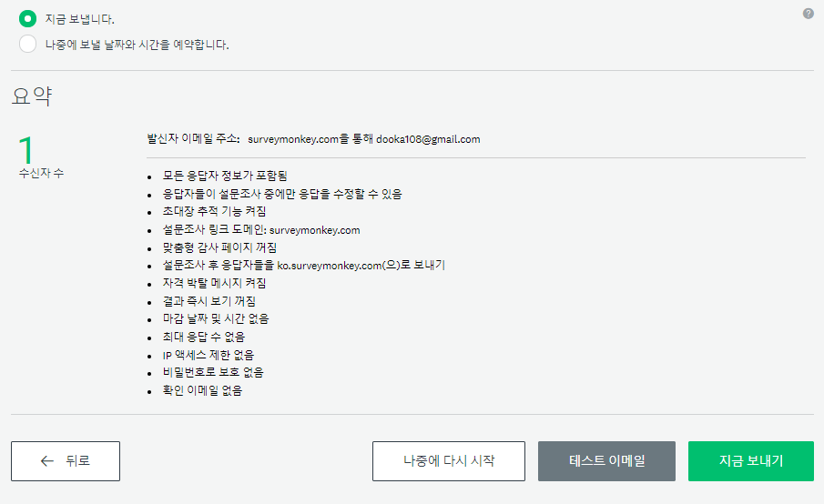The image size is (824, 504).
Task: Select '나중에 보낼 날짜와 시간을 예약합니다' radio option
Action: tap(28, 44)
